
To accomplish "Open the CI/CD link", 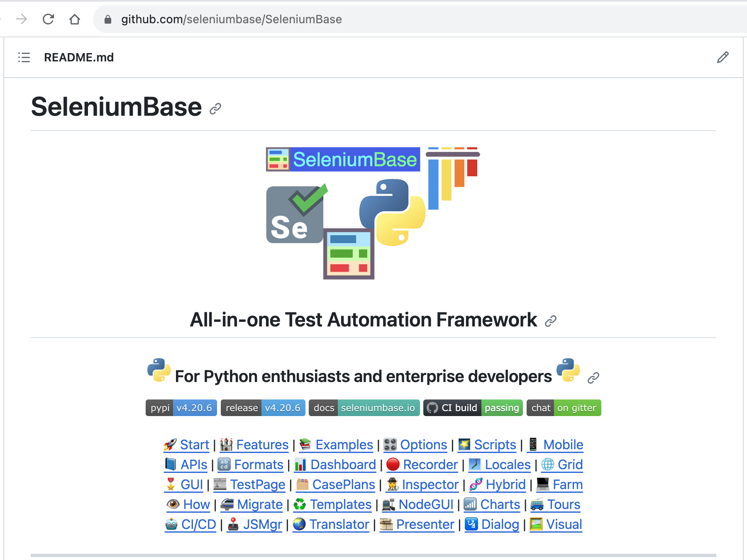I will click(x=190, y=524).
